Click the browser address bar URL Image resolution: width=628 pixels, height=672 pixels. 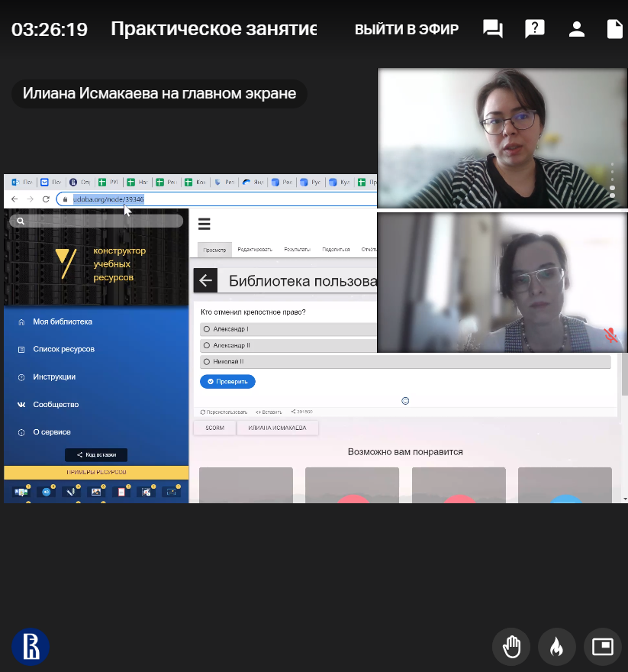pos(108,199)
